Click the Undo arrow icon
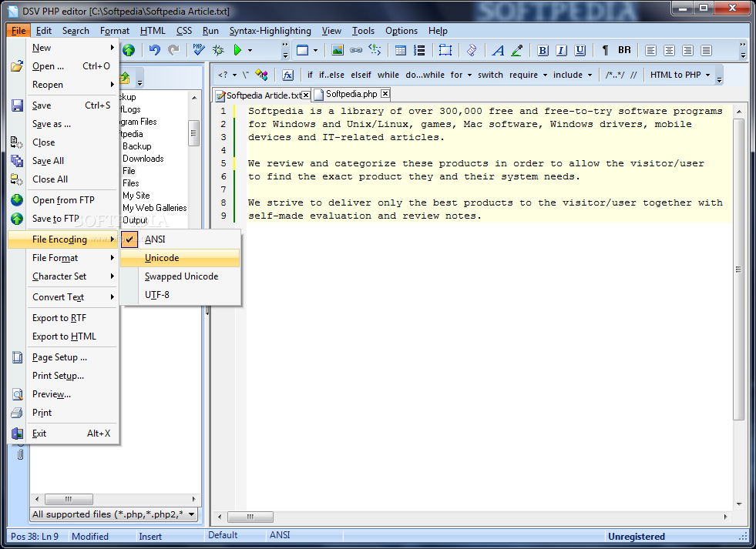The height and width of the screenshot is (549, 756). click(x=154, y=50)
